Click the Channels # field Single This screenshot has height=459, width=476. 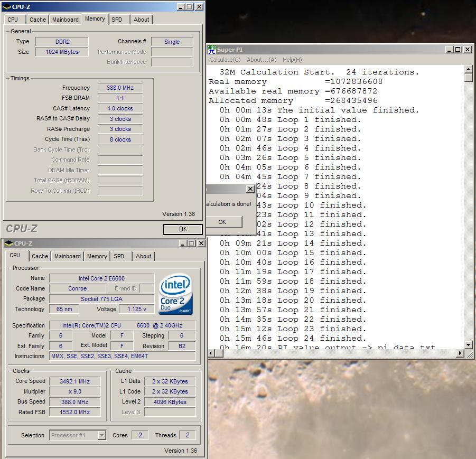172,42
